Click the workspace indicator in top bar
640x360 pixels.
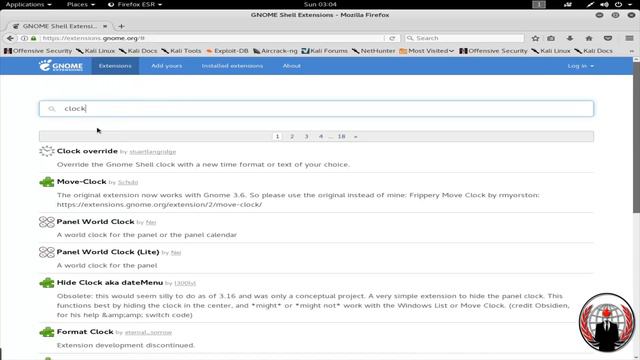(x=539, y=4)
